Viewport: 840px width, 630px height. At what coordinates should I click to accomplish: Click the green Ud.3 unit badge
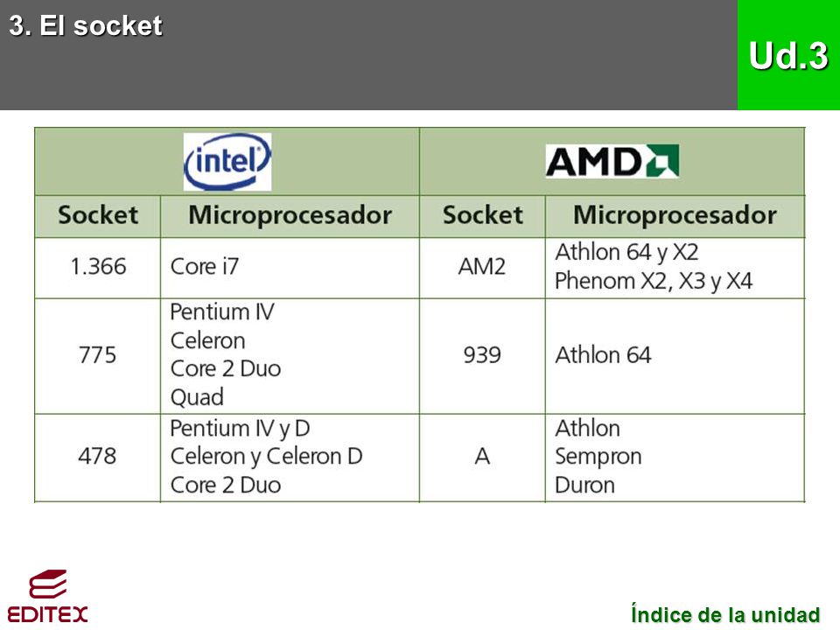coord(788,55)
